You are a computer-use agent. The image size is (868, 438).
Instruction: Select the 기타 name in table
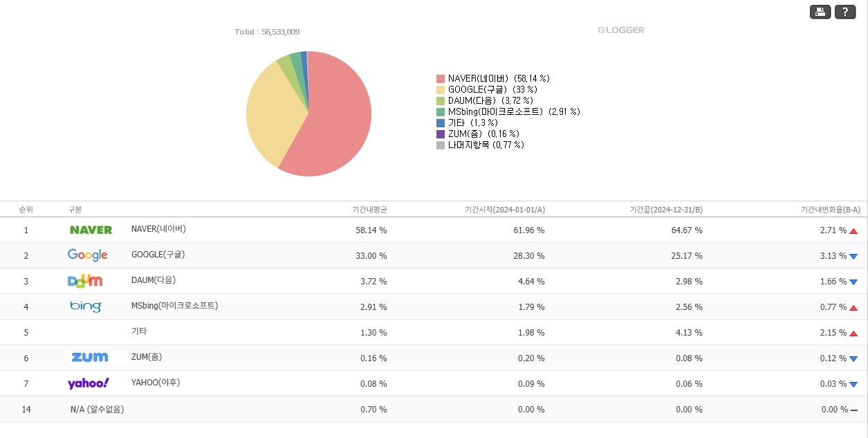pos(139,331)
